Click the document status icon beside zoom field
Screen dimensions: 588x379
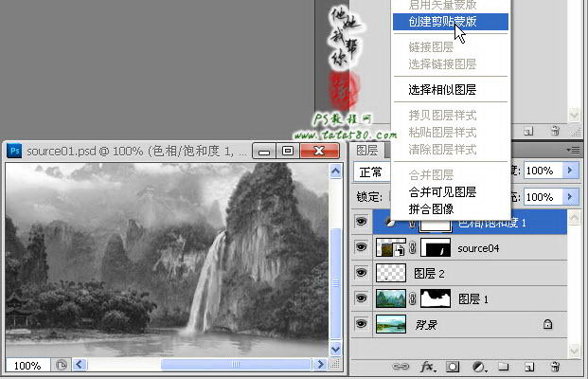pos(62,365)
